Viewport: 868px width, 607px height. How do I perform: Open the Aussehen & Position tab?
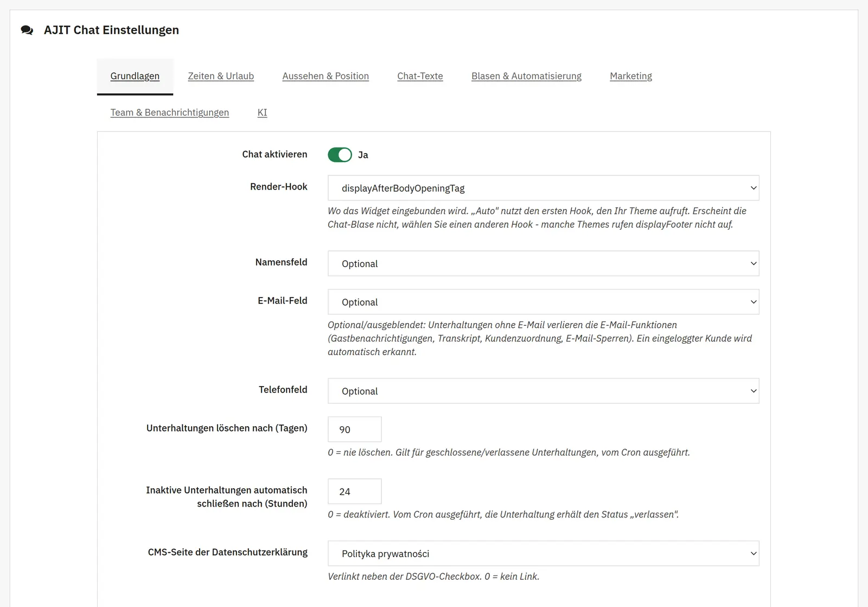tap(325, 76)
